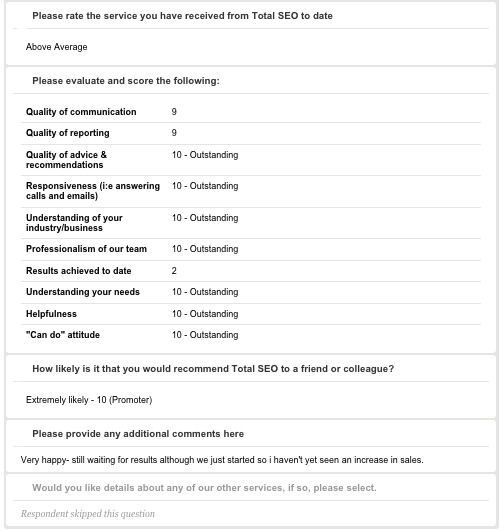Click the 'Results achieved to date' row label
The height and width of the screenshot is (531, 503).
[79, 271]
